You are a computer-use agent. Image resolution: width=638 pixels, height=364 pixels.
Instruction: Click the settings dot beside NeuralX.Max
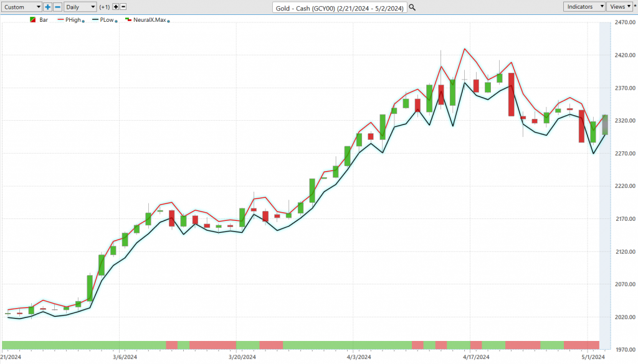(168, 21)
